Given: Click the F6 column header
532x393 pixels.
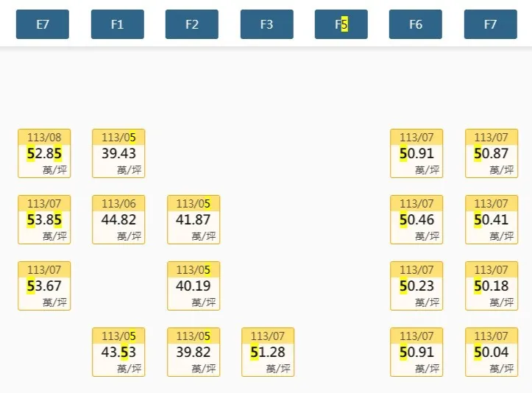Looking at the screenshot, I should click(x=416, y=24).
